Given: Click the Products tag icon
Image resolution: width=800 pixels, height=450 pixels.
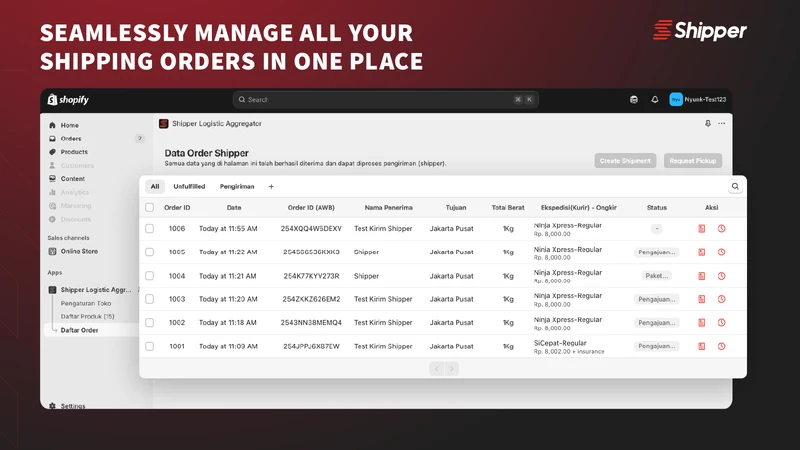Looking at the screenshot, I should tap(52, 152).
